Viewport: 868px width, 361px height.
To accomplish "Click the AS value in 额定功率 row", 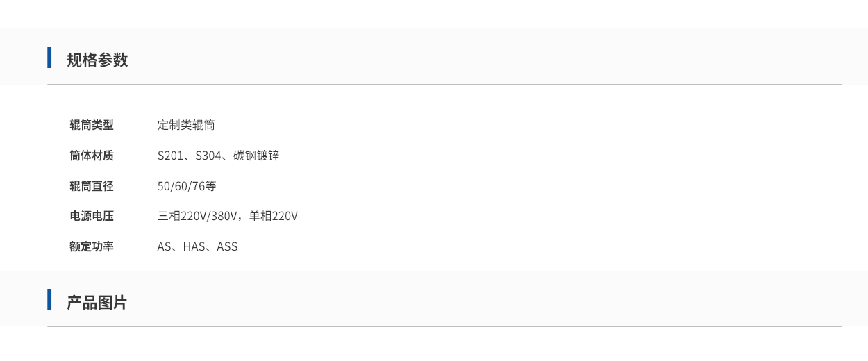I will pyautogui.click(x=164, y=246).
